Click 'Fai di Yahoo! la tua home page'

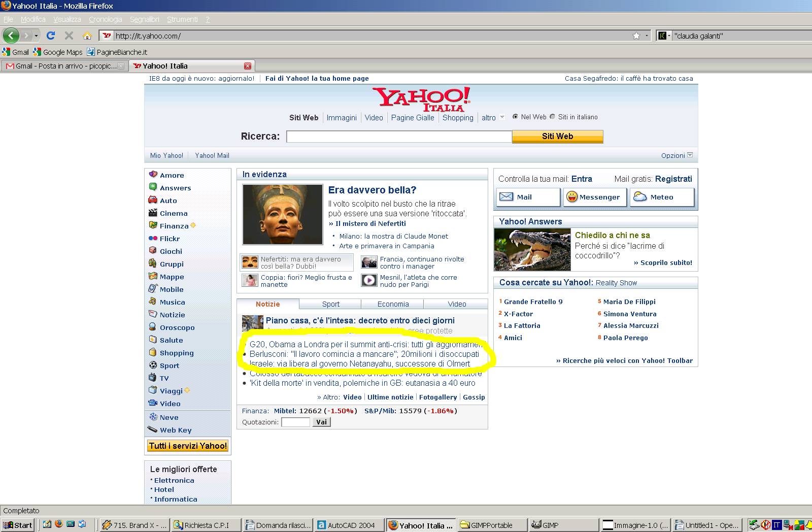coord(317,78)
